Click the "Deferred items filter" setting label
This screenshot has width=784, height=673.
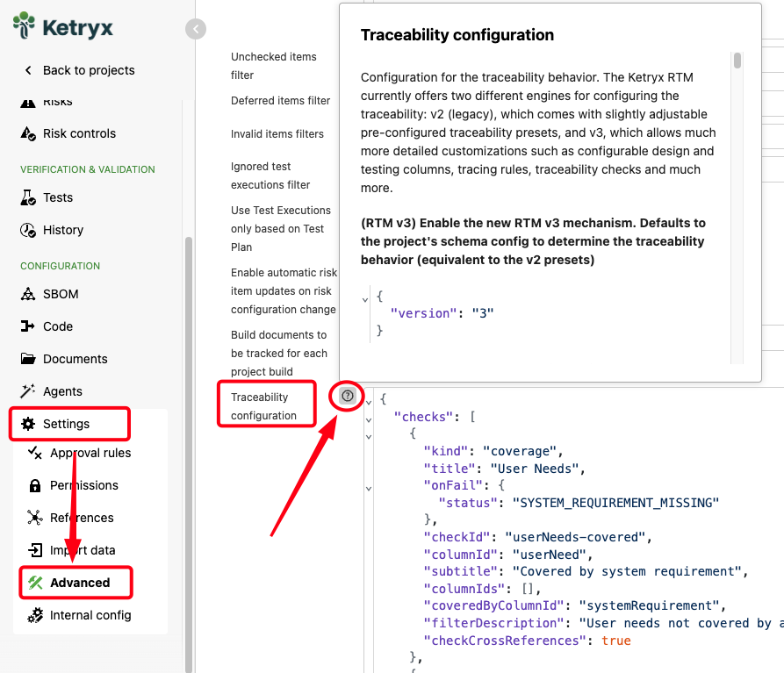click(x=280, y=100)
